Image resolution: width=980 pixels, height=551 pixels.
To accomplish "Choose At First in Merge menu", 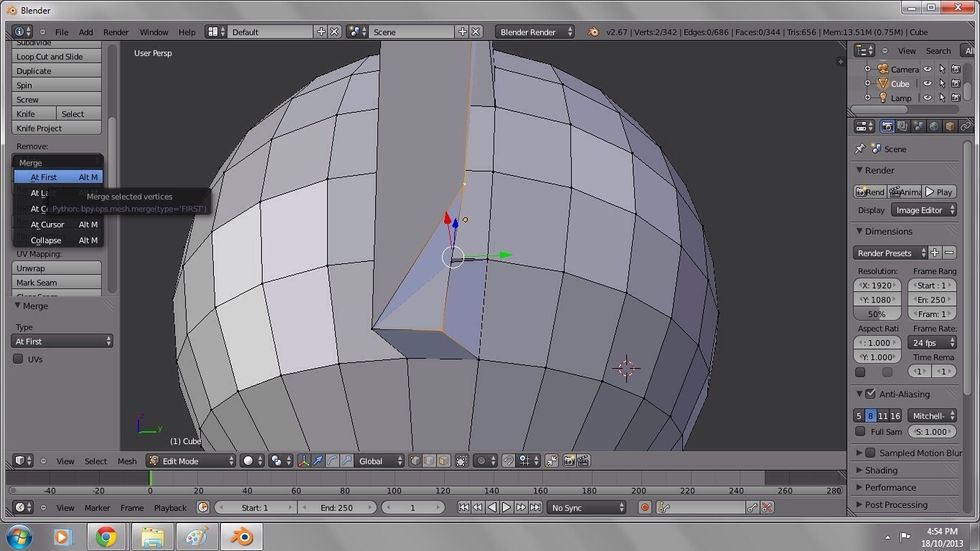I will pos(58,177).
